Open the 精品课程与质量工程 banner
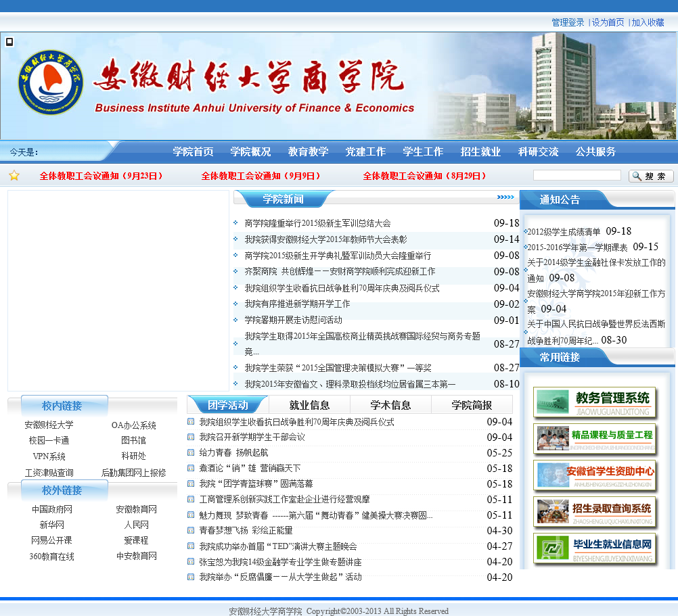This screenshot has height=616, width=678. pos(595,440)
